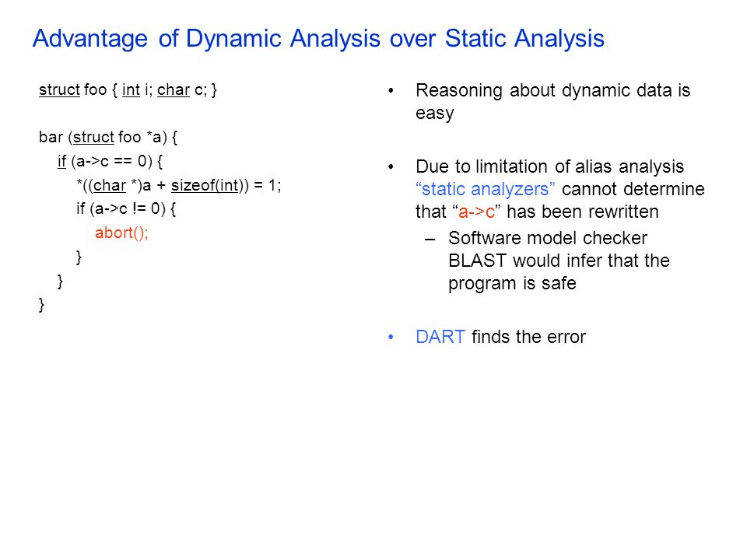This screenshot has width=747, height=560.
Task: Click the red abort(); statement
Action: (121, 233)
